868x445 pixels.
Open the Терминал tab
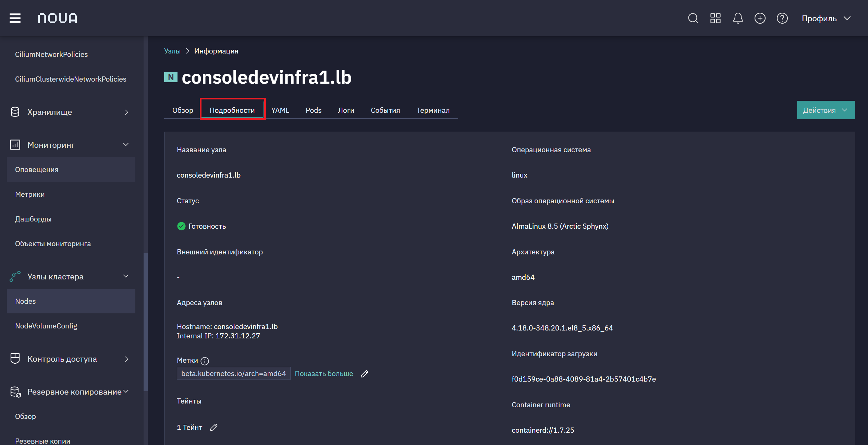click(x=433, y=110)
